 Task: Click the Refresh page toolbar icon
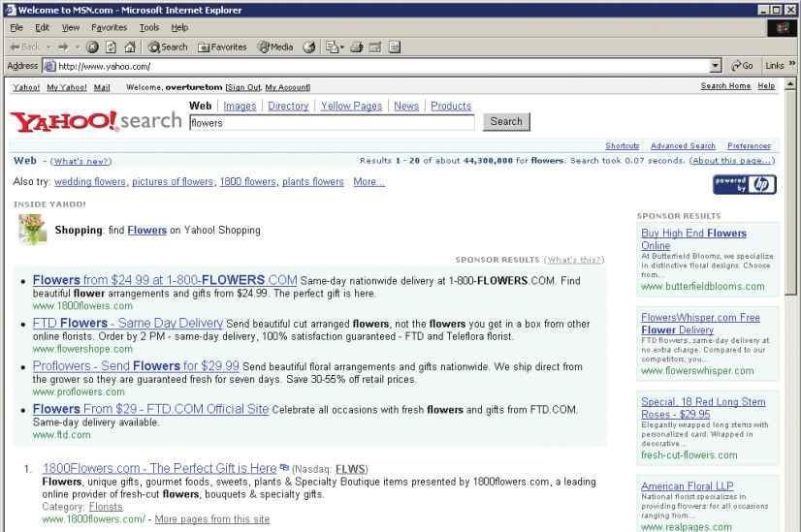click(x=110, y=47)
